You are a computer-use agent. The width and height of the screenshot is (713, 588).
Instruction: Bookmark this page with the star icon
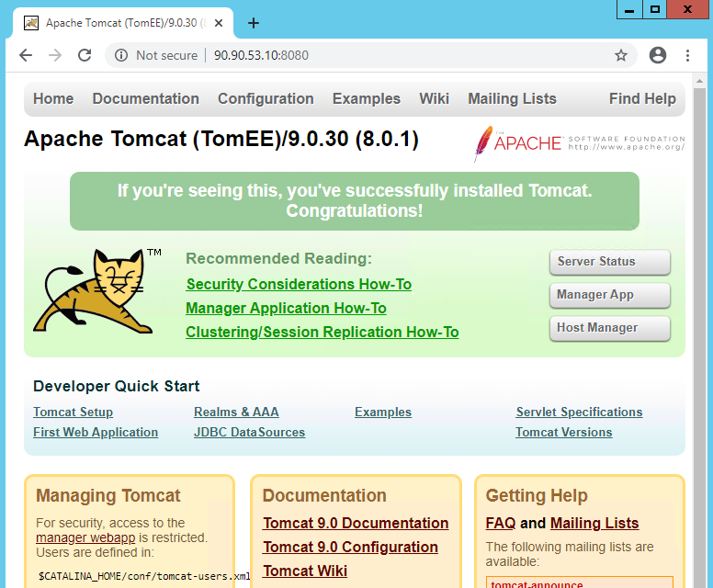[621, 55]
